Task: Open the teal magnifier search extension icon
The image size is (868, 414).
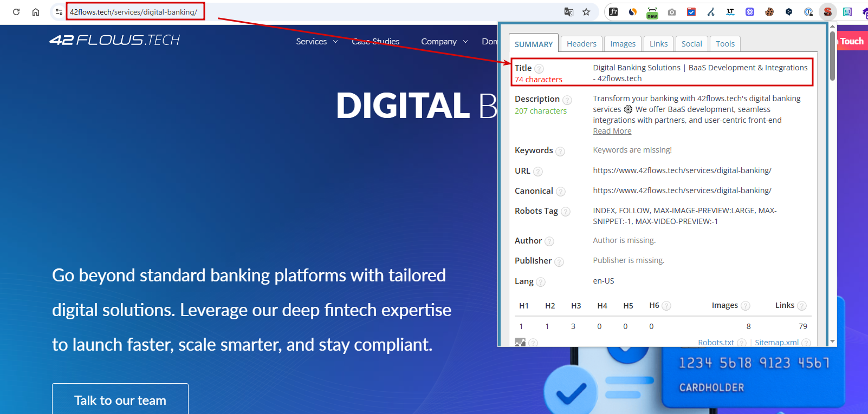Action: (847, 12)
